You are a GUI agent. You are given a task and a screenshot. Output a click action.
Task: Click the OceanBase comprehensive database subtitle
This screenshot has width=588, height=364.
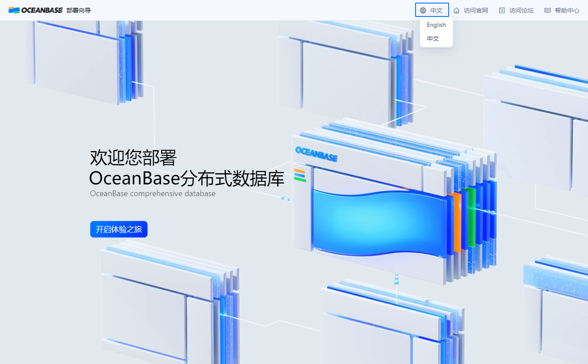[x=152, y=193]
